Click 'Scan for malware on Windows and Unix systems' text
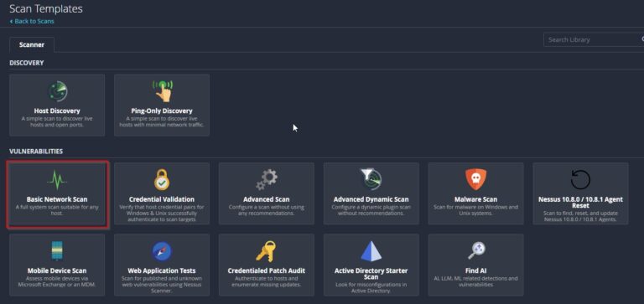The height and width of the screenshot is (304, 644). tap(476, 210)
